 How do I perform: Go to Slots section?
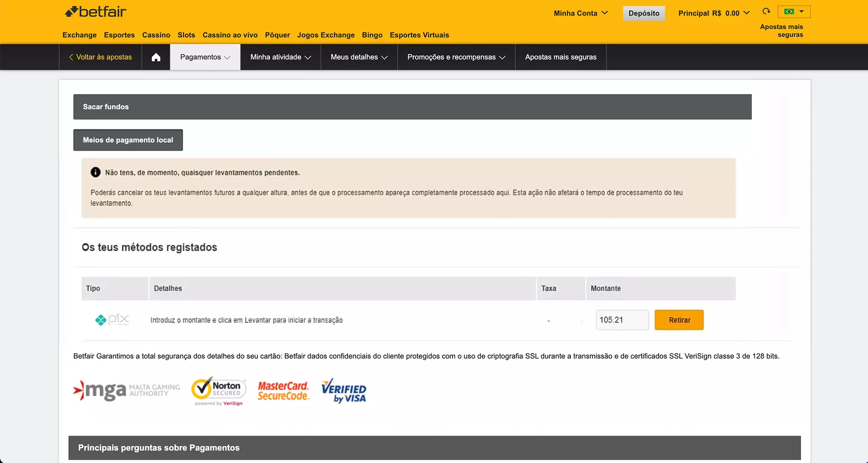pyautogui.click(x=186, y=35)
